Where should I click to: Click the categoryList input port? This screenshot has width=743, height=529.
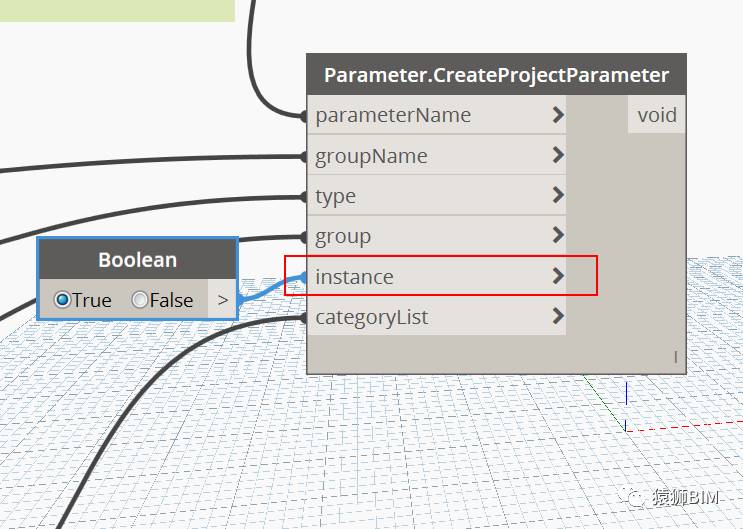pyautogui.click(x=436, y=316)
